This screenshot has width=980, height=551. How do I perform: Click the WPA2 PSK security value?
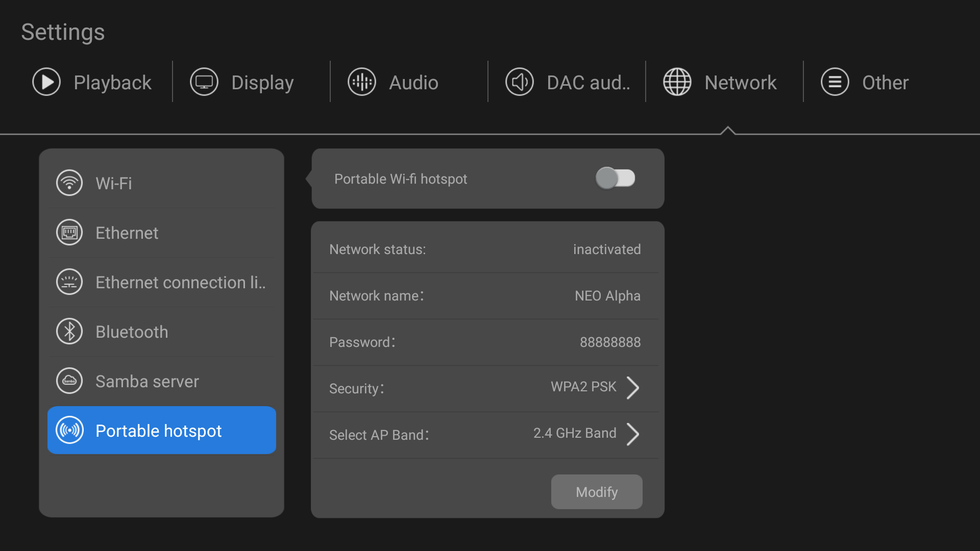pos(583,387)
